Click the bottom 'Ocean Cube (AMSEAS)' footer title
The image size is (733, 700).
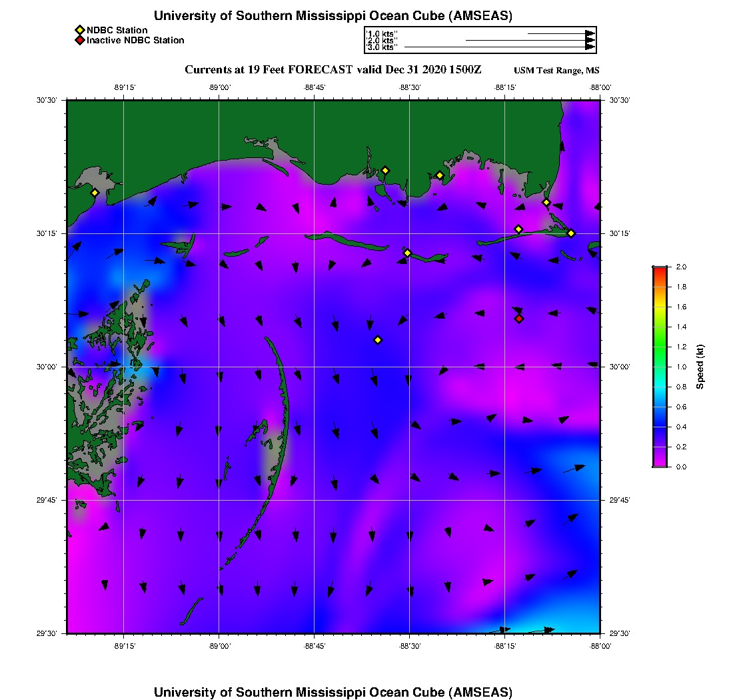tap(333, 692)
